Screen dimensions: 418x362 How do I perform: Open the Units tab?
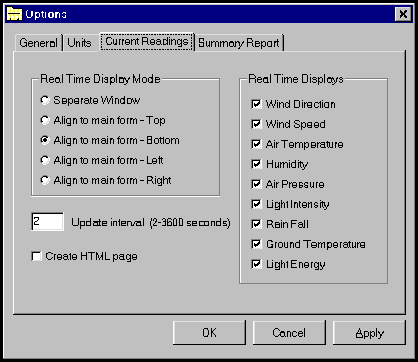pos(79,43)
